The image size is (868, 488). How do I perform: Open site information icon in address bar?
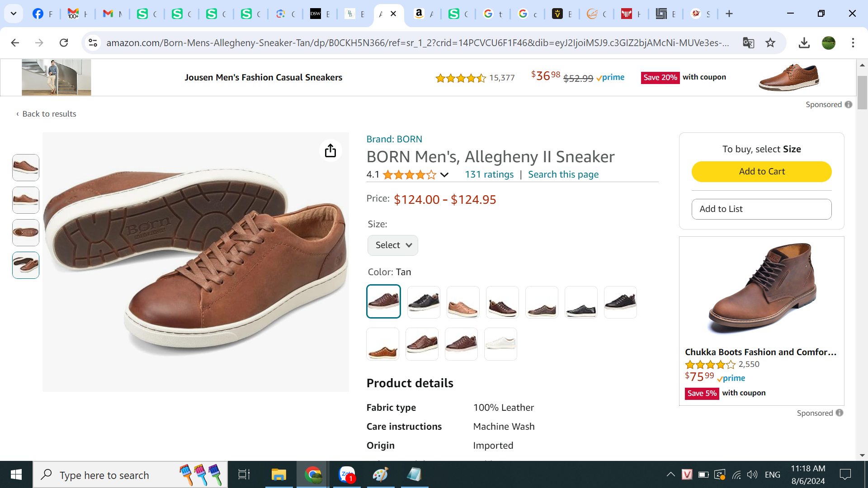coord(93,43)
